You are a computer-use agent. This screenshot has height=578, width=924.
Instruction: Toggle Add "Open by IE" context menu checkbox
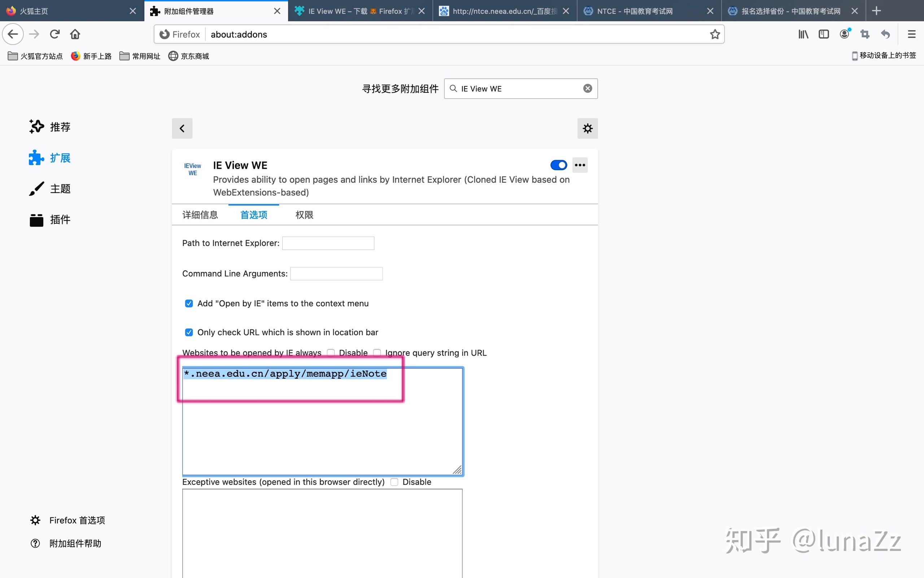[189, 303]
